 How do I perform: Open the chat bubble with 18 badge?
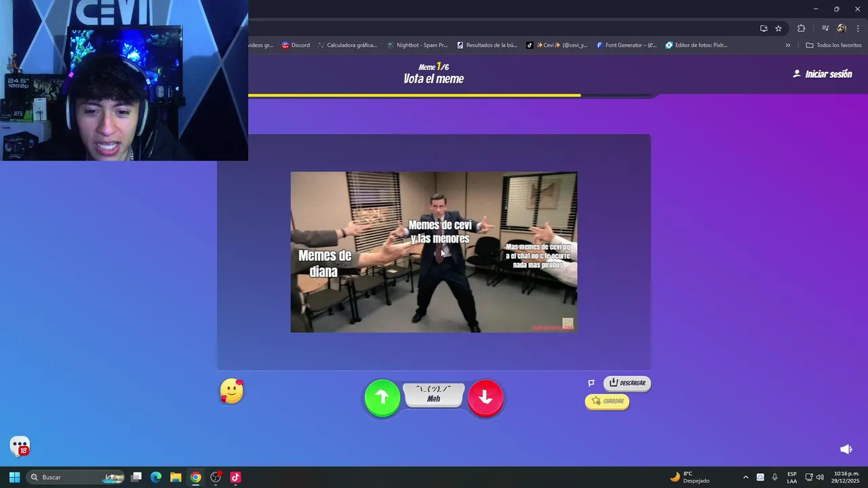click(20, 446)
